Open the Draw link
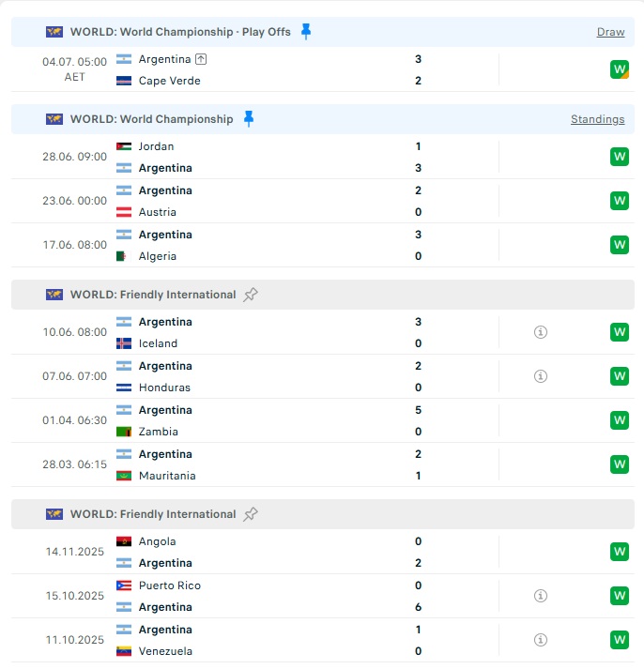Image resolution: width=644 pixels, height=669 pixels. coord(610,32)
